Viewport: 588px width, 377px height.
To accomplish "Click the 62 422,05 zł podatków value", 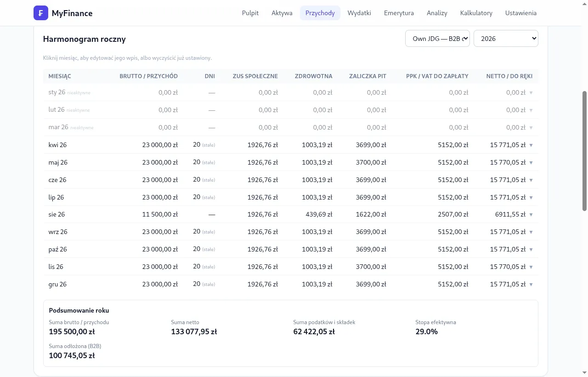I will (314, 331).
